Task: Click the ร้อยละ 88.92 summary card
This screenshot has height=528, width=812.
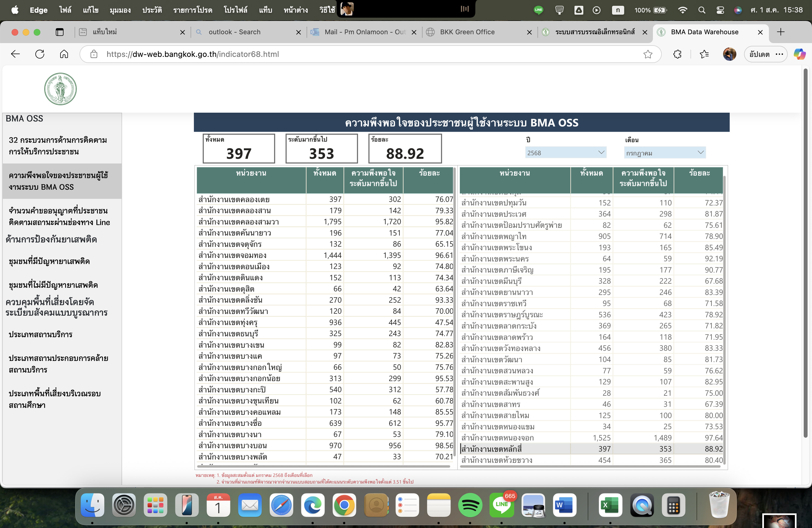Action: pyautogui.click(x=405, y=148)
